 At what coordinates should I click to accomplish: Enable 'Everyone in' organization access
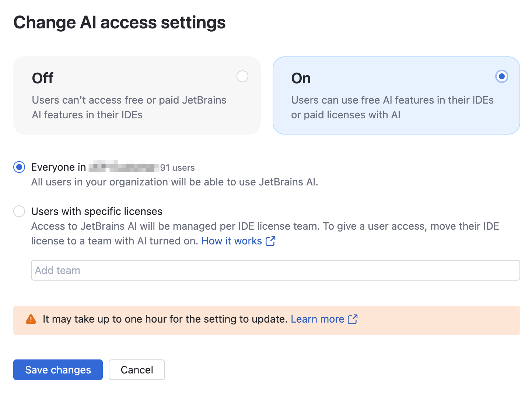19,167
